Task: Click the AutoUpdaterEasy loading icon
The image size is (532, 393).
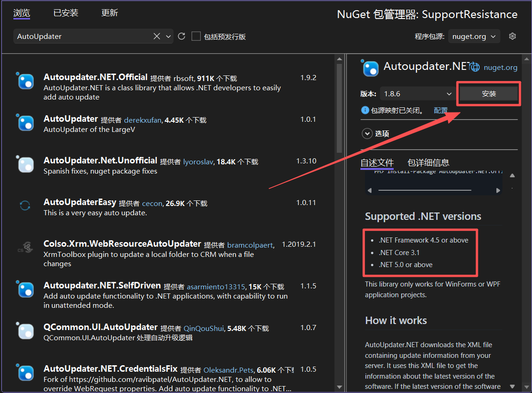Action: [25, 206]
